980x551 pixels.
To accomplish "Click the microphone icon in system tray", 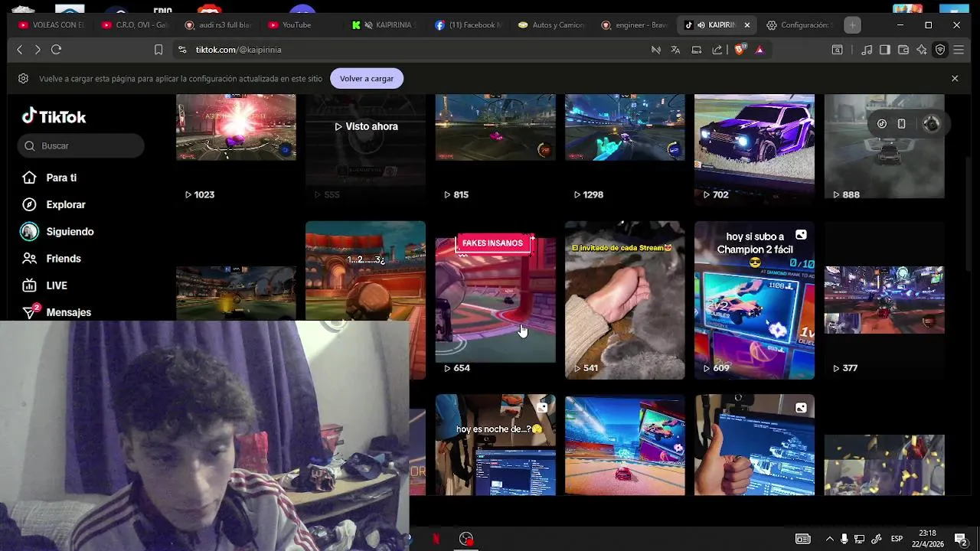I will point(844,539).
